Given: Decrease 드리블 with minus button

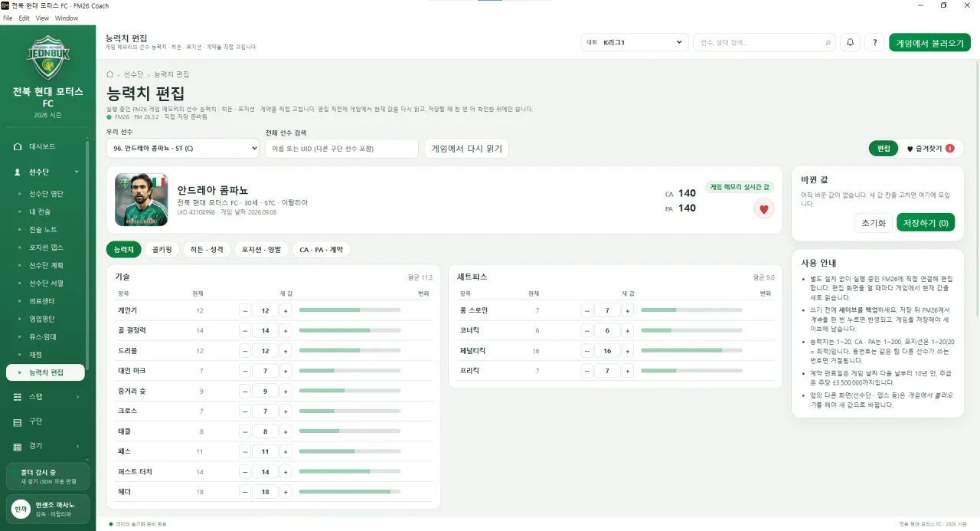Looking at the screenshot, I should pos(245,350).
